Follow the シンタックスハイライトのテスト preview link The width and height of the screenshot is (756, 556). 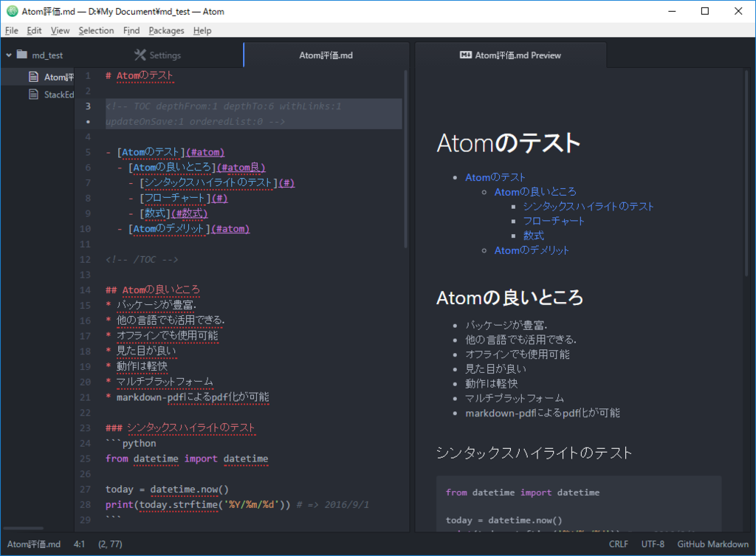(x=588, y=207)
